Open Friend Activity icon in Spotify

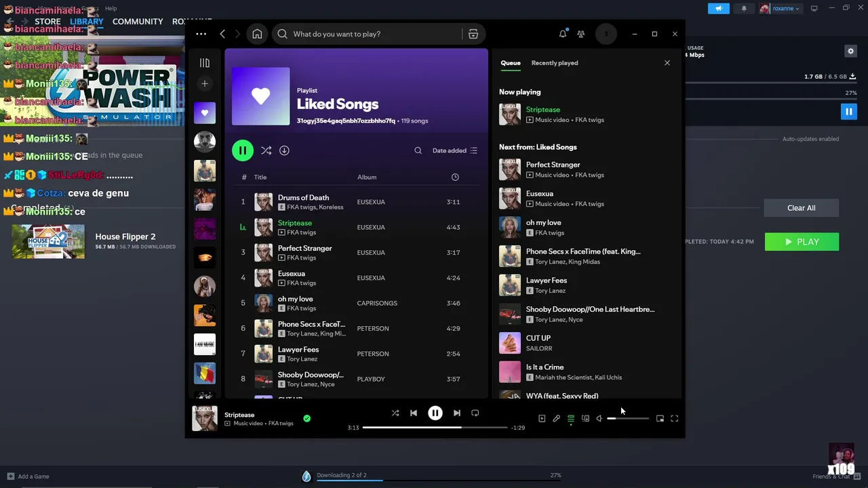pyautogui.click(x=581, y=34)
